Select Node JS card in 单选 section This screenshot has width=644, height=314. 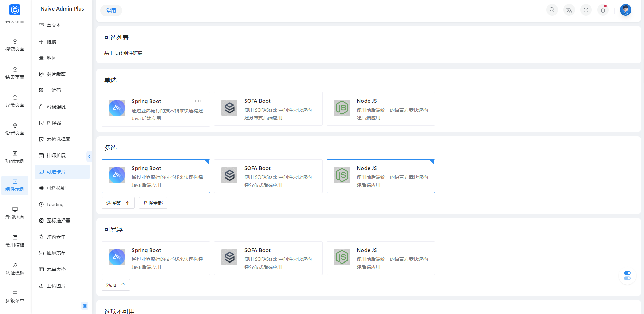coord(381,109)
